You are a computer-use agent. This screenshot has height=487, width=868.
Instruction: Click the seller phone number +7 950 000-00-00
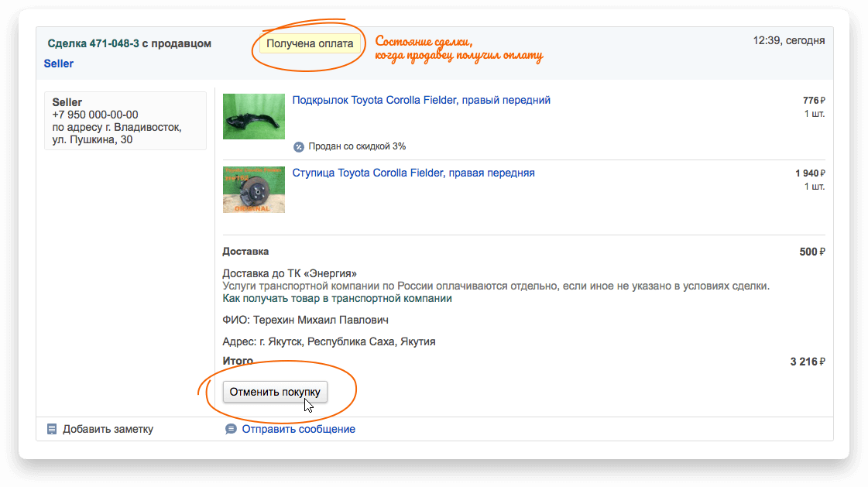point(95,115)
